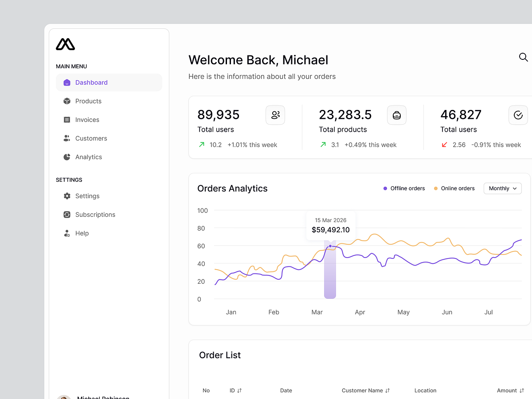Open the Monthly period dropdown
Screen dimensions: 532x399
(503, 188)
